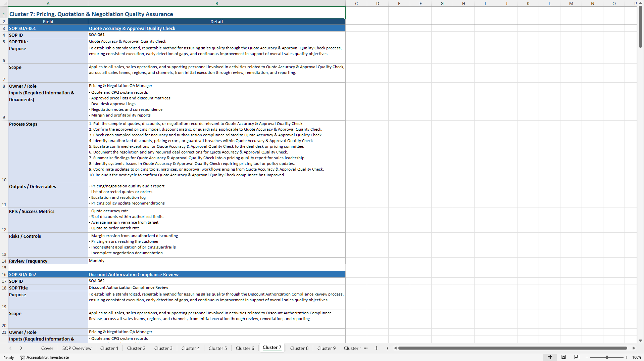Switch to Cluster 5 sheet
This screenshot has height=361, width=644.
218,348
